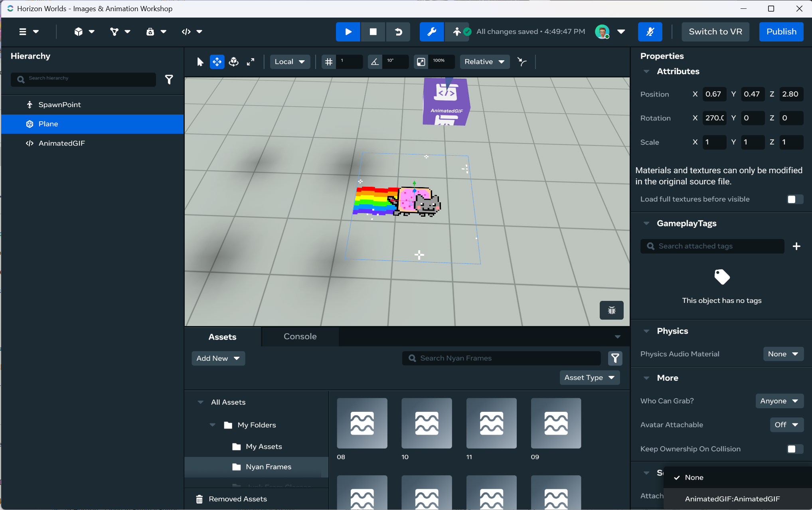Choose the select arrow tool
The width and height of the screenshot is (812, 510).
click(x=200, y=62)
